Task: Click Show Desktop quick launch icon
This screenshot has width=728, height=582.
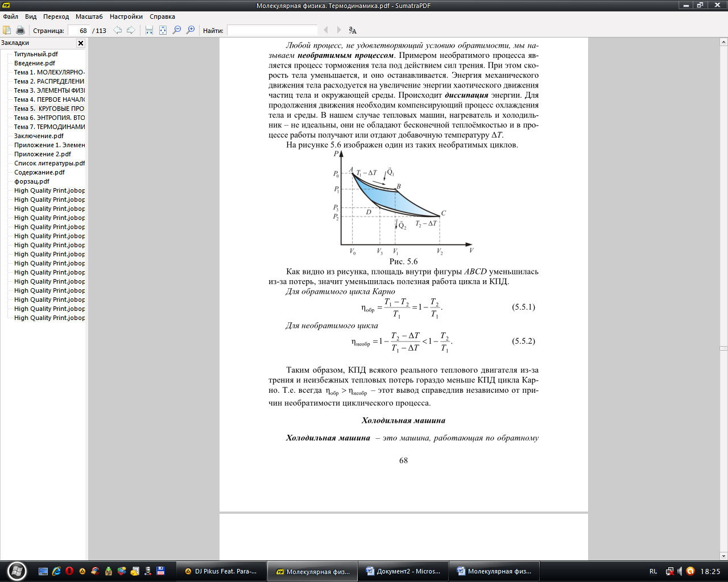Action: [x=43, y=571]
